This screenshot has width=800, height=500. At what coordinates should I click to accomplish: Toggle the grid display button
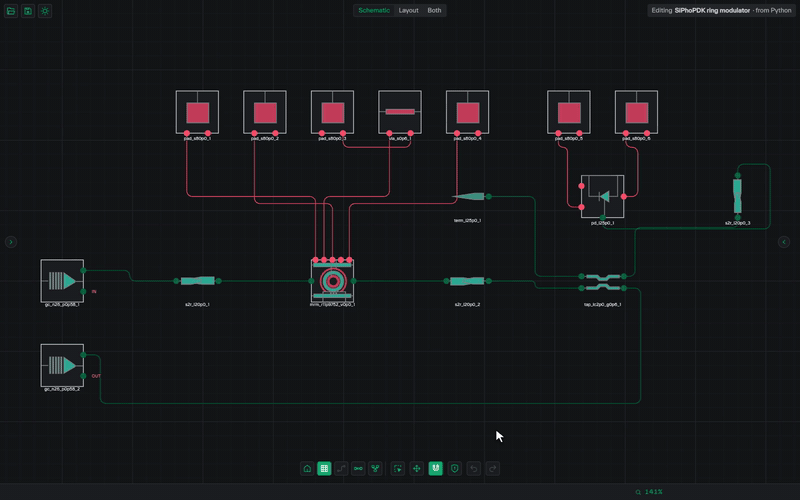pyautogui.click(x=324, y=468)
